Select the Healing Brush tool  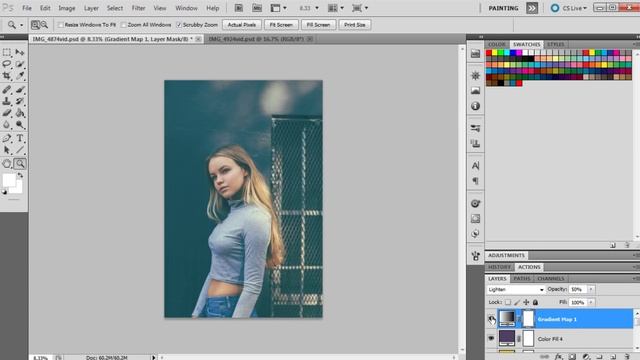click(7, 89)
